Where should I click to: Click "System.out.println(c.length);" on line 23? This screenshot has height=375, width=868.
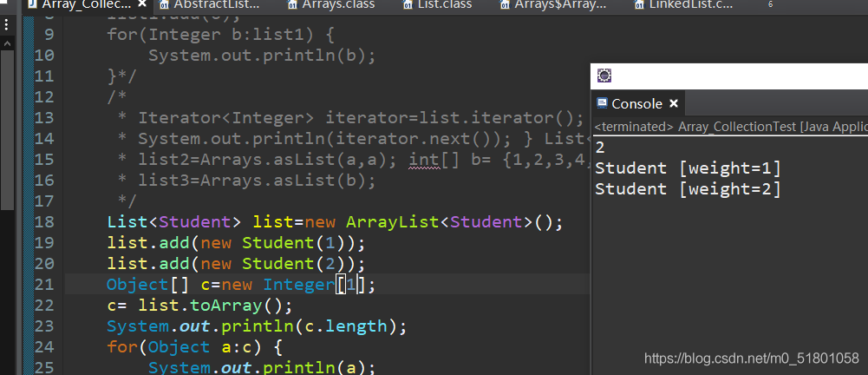(257, 326)
